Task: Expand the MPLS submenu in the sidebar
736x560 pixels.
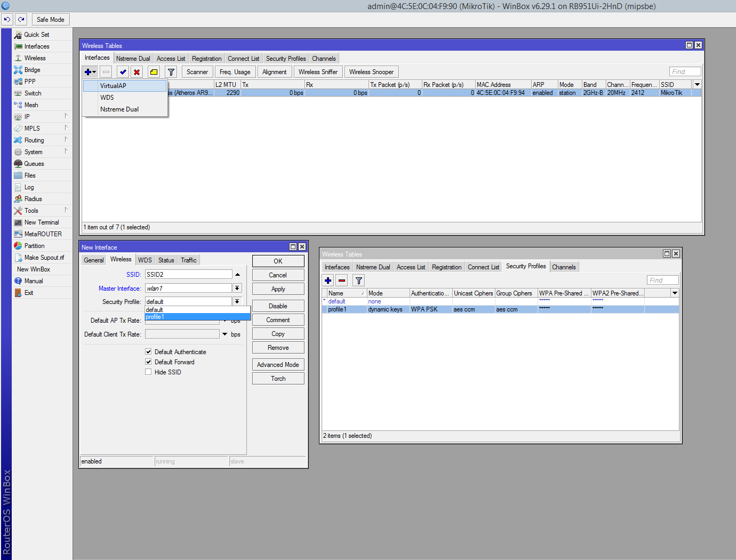Action: (66, 127)
